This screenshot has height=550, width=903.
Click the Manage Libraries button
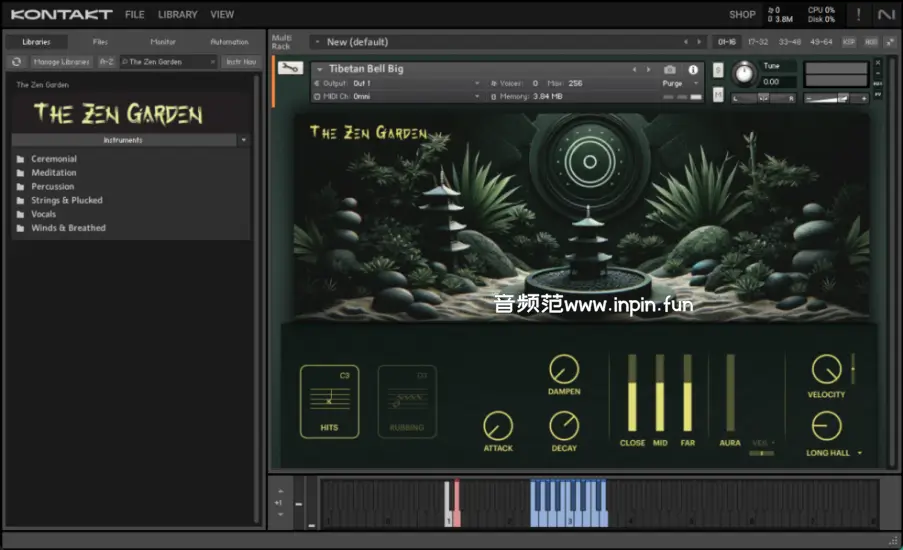(x=61, y=62)
